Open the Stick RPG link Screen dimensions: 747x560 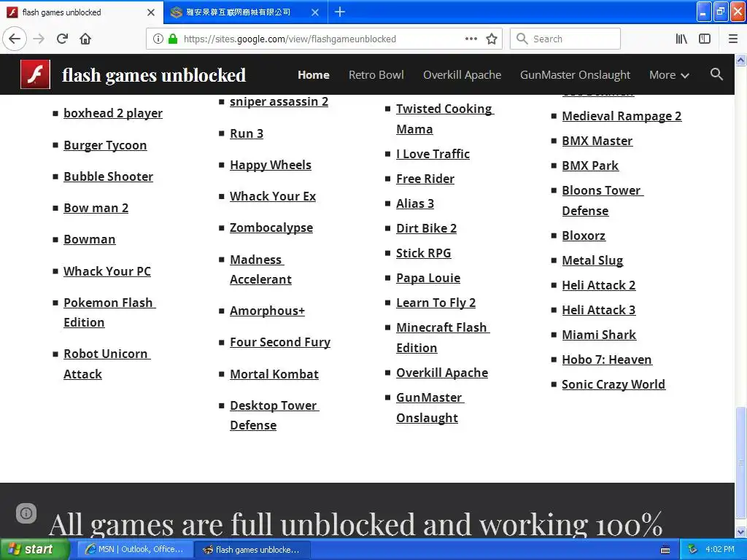423,253
